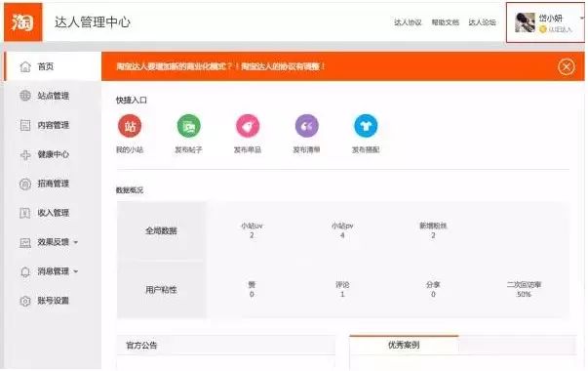Click the 小站pv value
The width and height of the screenshot is (588, 371).
click(342, 235)
